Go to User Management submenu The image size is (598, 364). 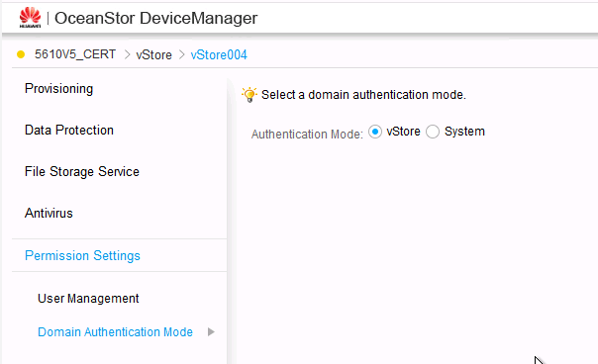pyautogui.click(x=88, y=299)
